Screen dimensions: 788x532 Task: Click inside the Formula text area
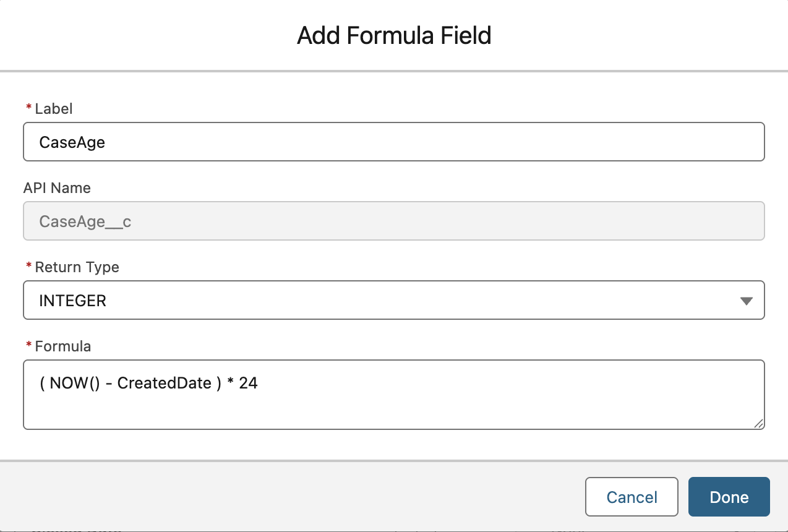[x=393, y=405]
